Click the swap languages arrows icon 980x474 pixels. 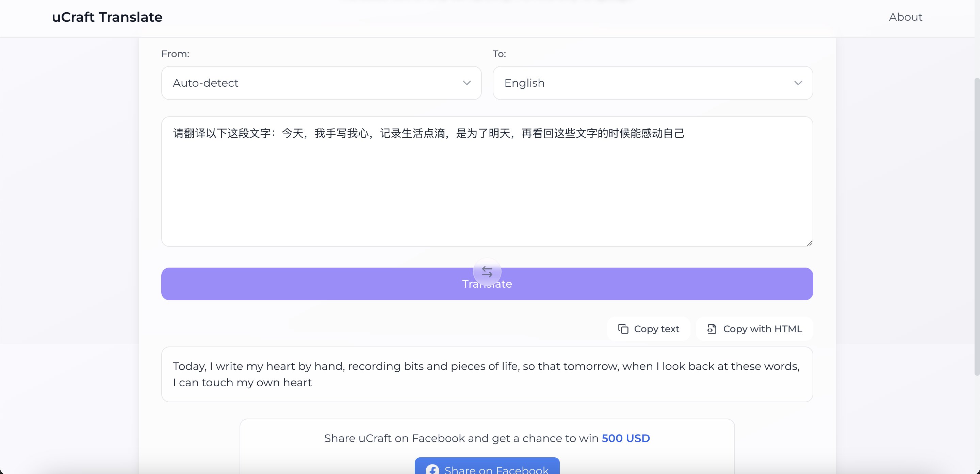click(487, 271)
